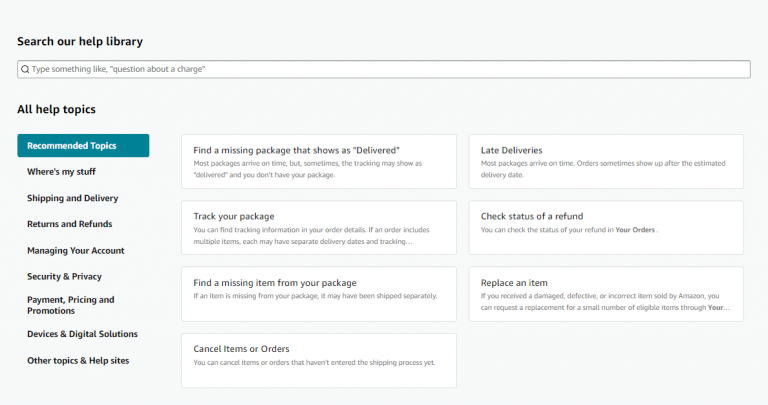The height and width of the screenshot is (405, 768).
Task: Select Returns and Refunds category
Action: point(70,224)
